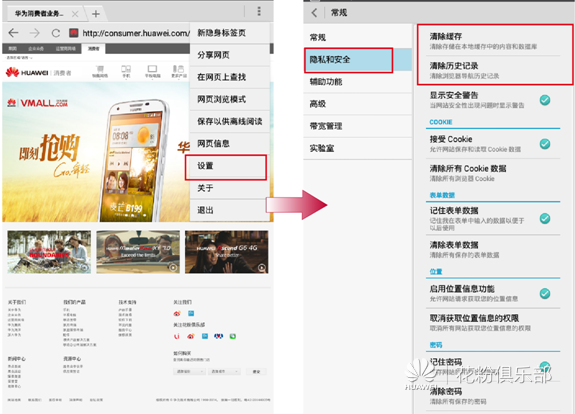The width and height of the screenshot is (575, 414).
Task: Select the 隐私和安全 settings category
Action: [358, 60]
